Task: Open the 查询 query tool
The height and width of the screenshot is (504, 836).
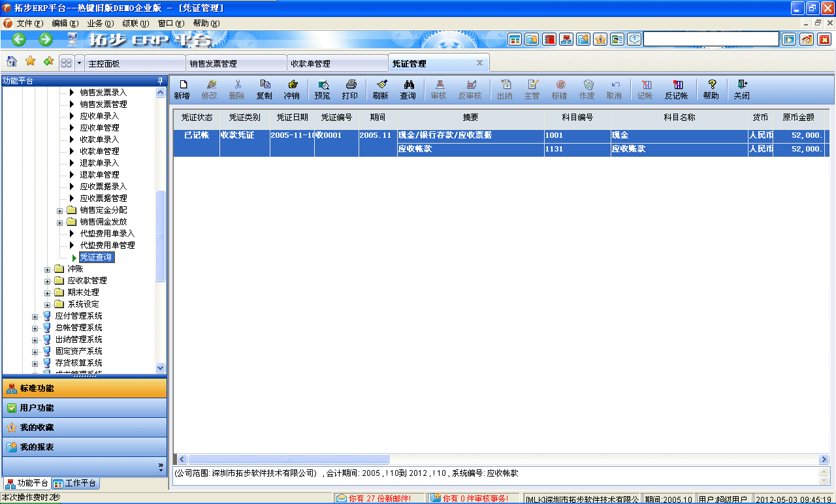Action: click(408, 89)
